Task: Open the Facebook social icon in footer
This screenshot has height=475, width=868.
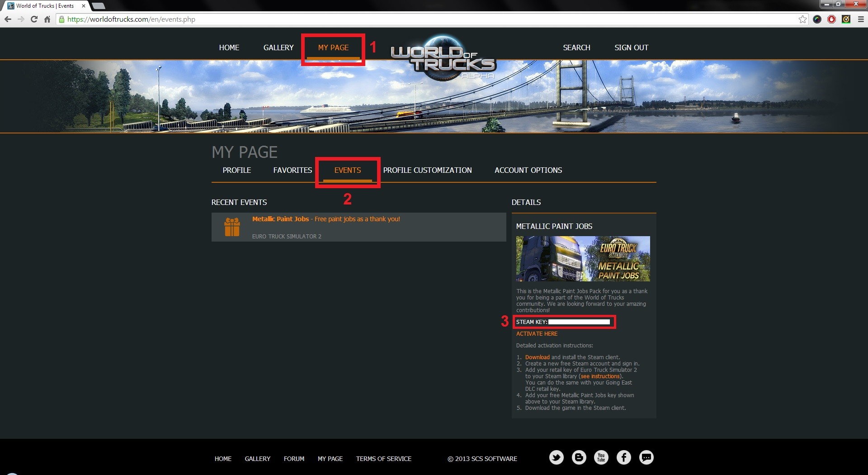Action: coord(624,457)
